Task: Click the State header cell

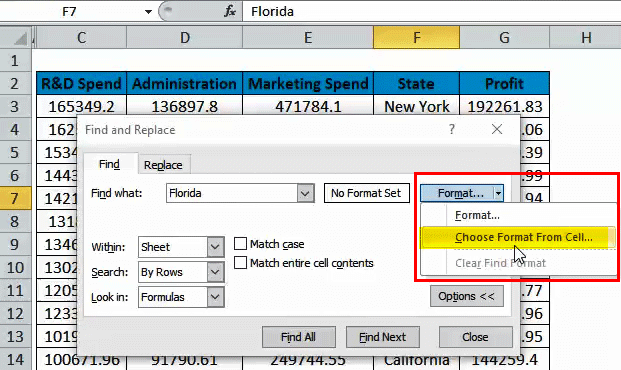Action: (416, 84)
